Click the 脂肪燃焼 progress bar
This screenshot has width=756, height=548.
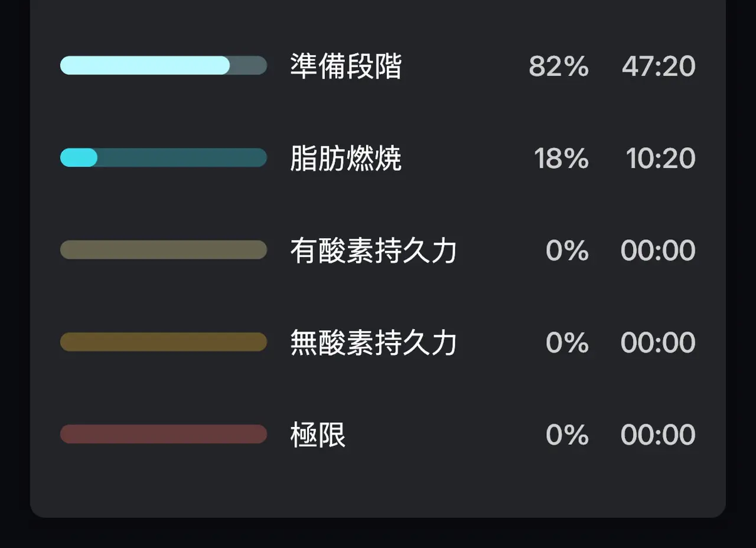point(164,158)
